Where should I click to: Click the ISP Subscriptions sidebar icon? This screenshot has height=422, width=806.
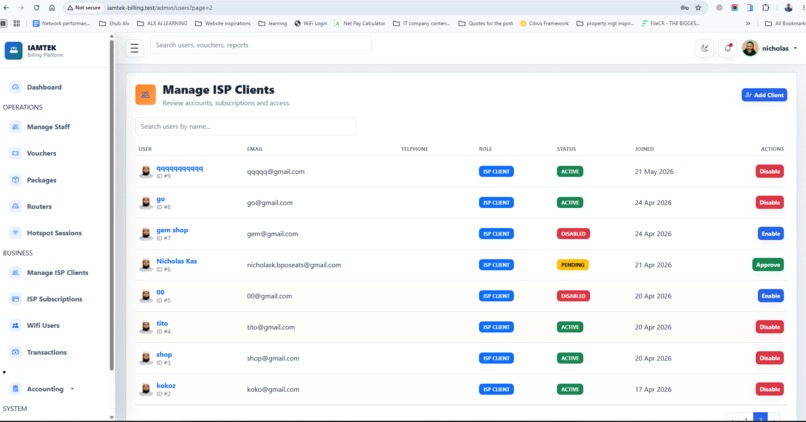15,299
